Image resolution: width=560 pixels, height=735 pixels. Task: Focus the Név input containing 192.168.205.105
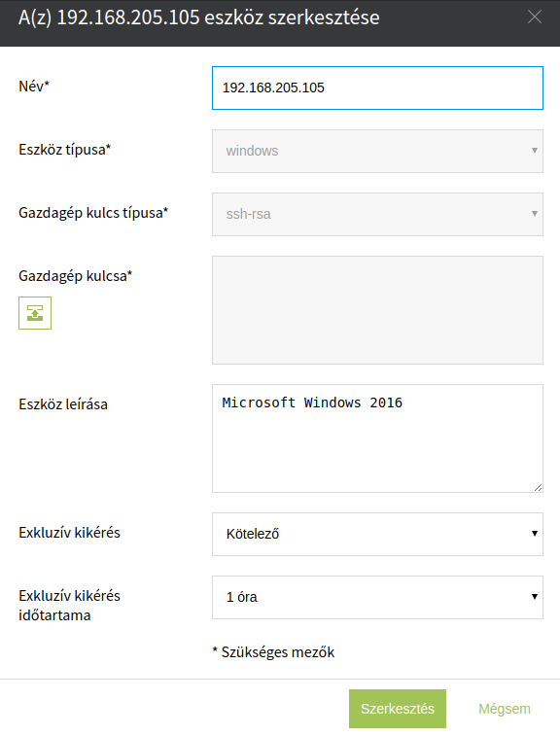[377, 87]
